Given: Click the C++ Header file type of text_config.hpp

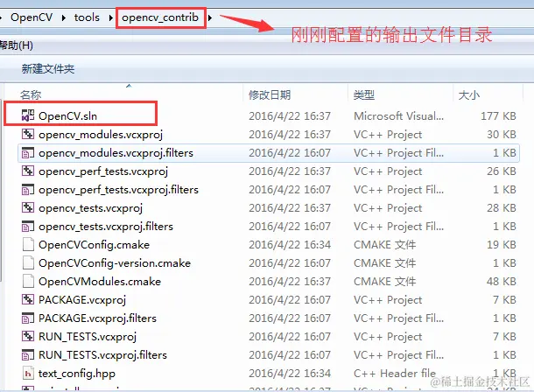Looking at the screenshot, I should (x=395, y=374).
